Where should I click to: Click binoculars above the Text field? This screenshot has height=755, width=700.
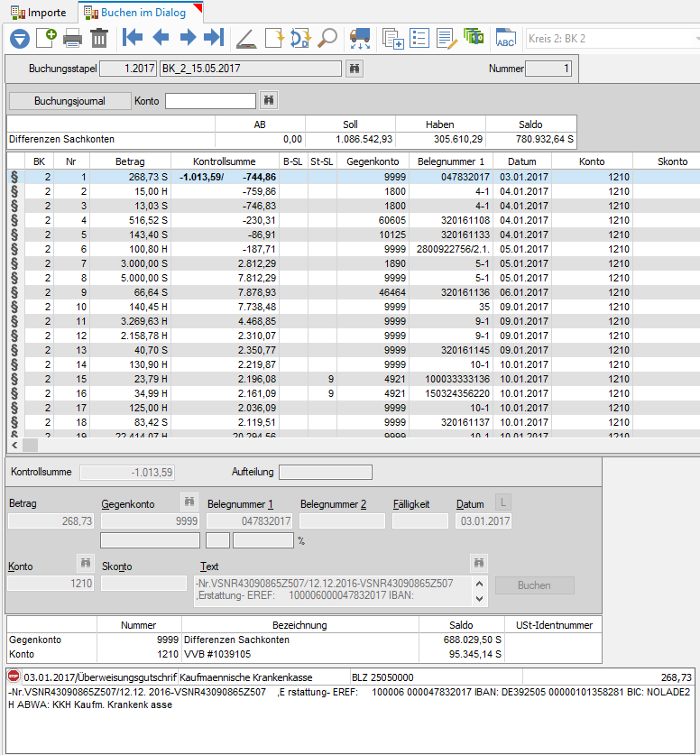click(479, 562)
